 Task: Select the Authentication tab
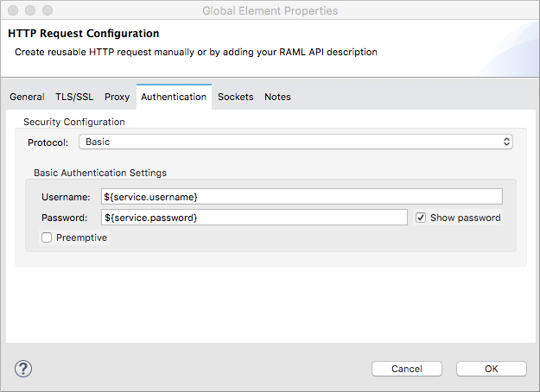point(174,97)
